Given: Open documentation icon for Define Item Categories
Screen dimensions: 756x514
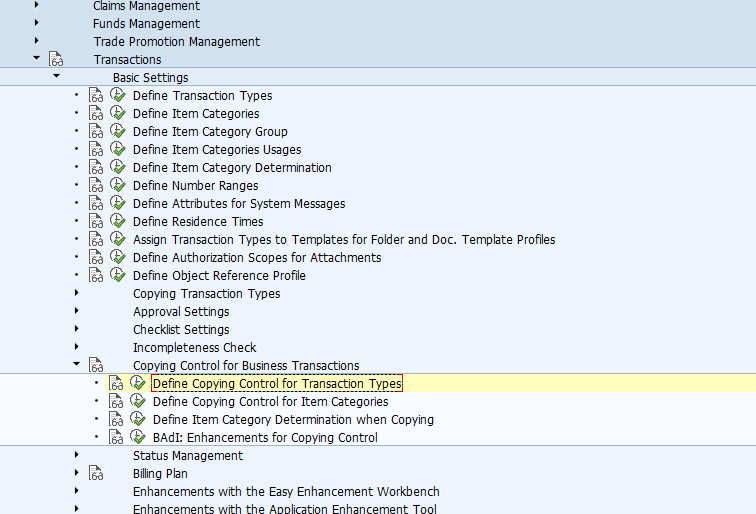Looking at the screenshot, I should click(x=96, y=113).
